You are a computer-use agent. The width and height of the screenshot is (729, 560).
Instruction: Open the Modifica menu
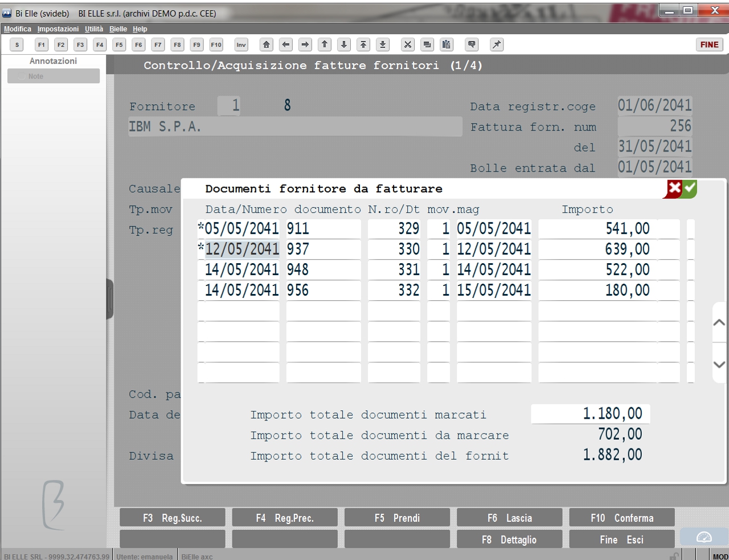click(18, 29)
